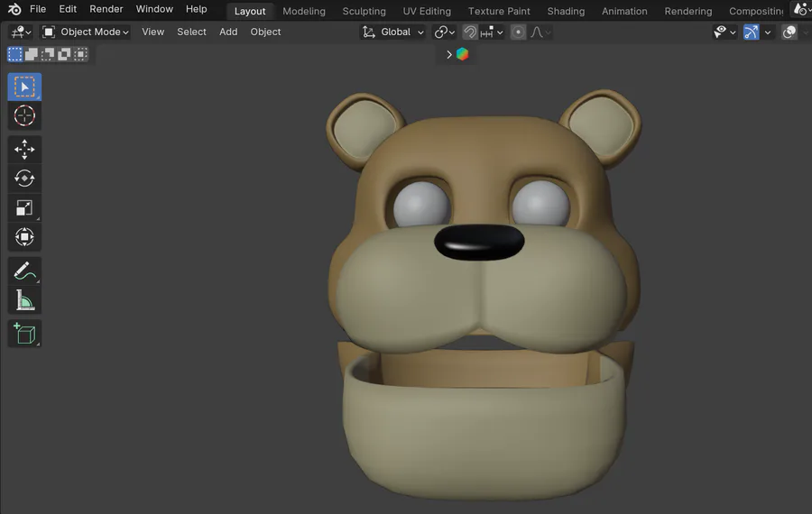Open proportional editing falloff dropdown
Image resolution: width=812 pixels, height=514 pixels.
pos(540,32)
